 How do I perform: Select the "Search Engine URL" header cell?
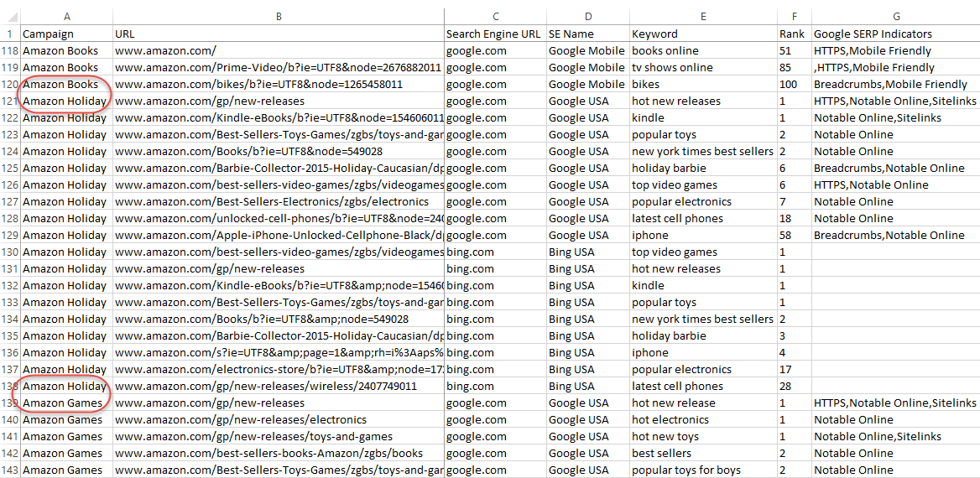494,34
